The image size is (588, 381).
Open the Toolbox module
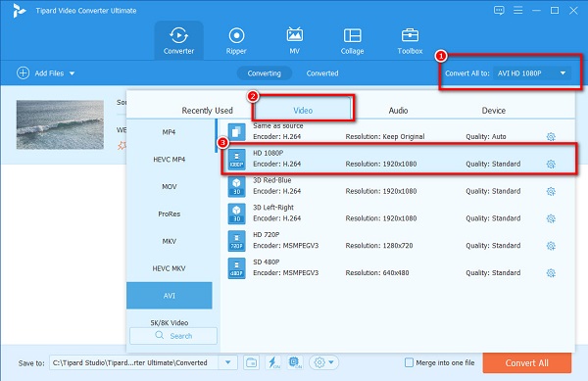pyautogui.click(x=410, y=40)
